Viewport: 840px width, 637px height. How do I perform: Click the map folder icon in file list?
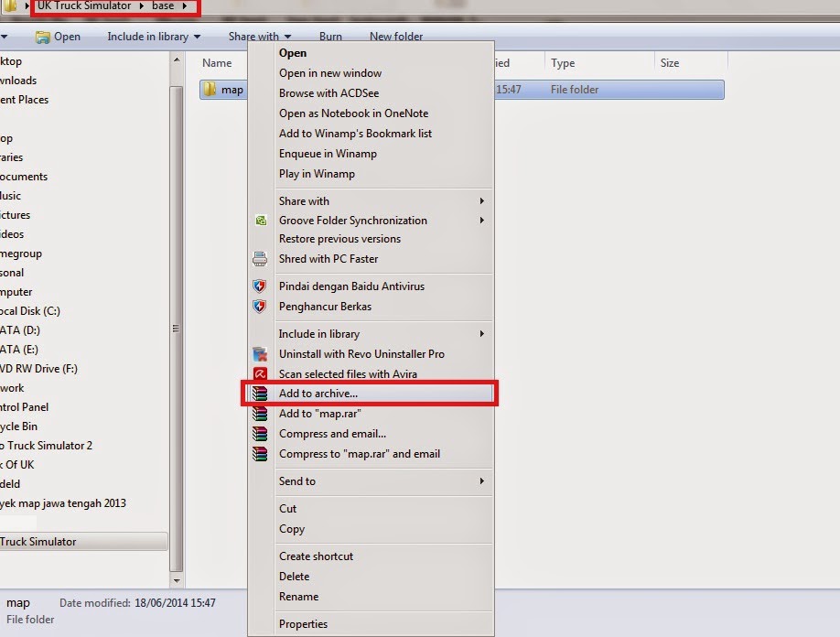point(210,90)
